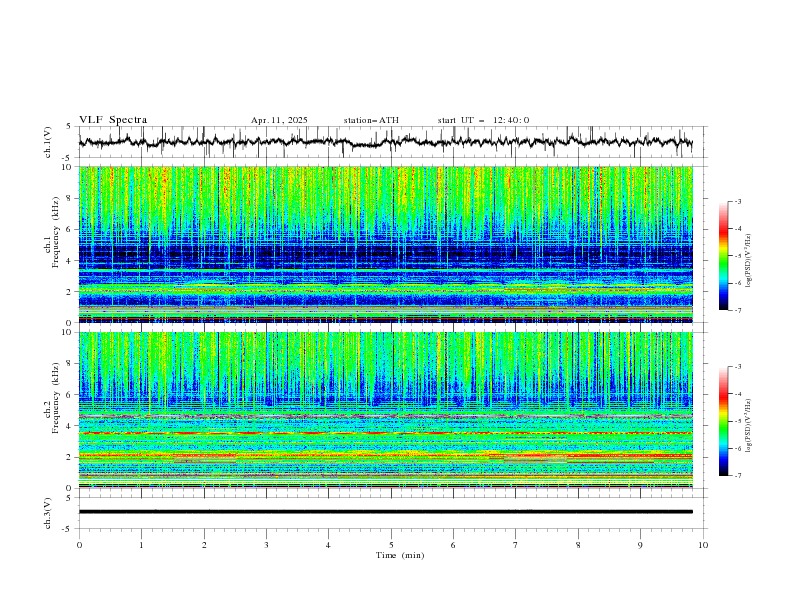
Task: Click the "2" kHz tick on ch.2 frequency axis
Action: click(x=70, y=457)
